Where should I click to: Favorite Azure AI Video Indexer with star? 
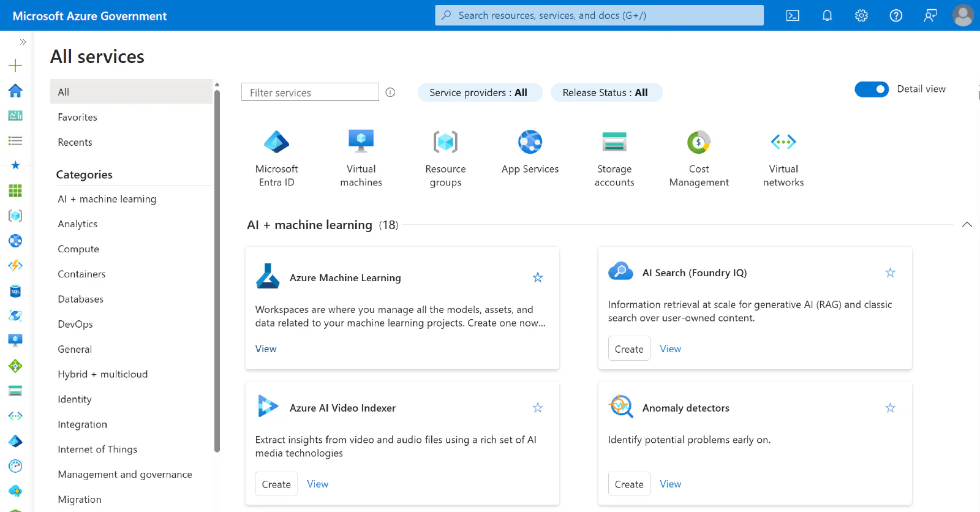[538, 408]
